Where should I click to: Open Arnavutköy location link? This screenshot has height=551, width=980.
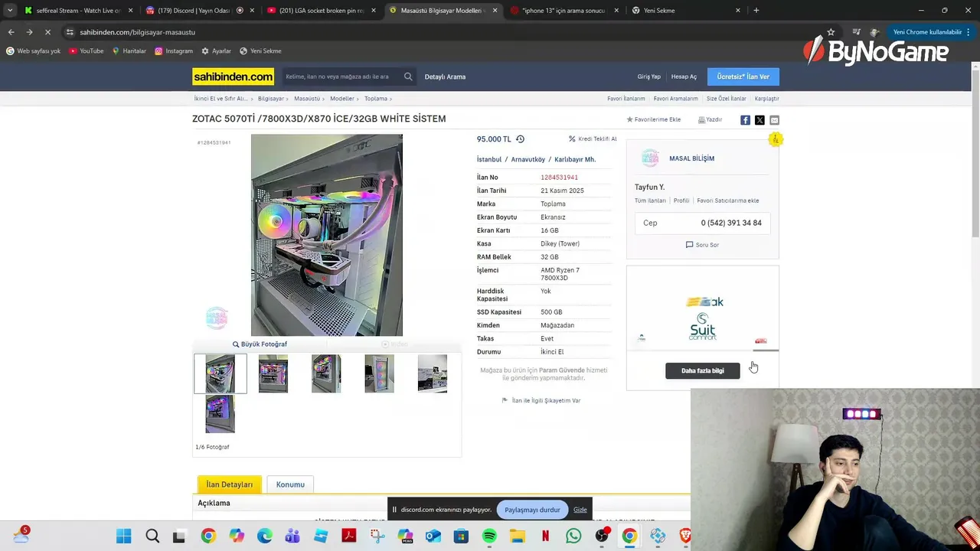(x=528, y=159)
